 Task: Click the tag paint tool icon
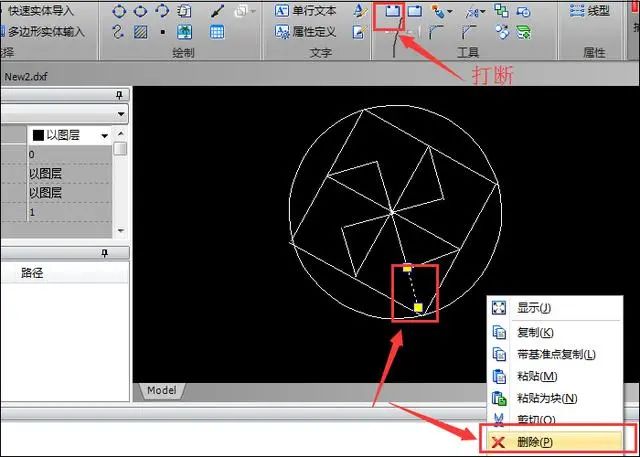tap(439, 12)
